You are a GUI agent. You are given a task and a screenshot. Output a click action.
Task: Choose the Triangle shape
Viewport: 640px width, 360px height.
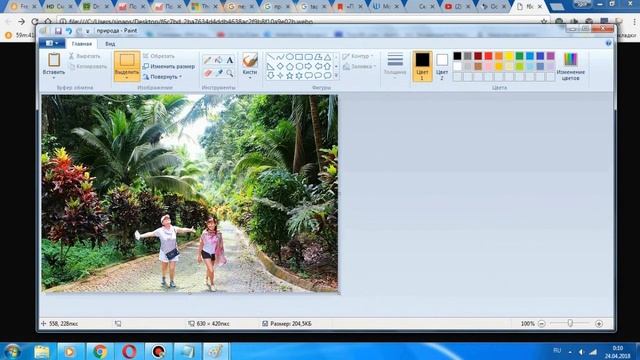pos(327,57)
